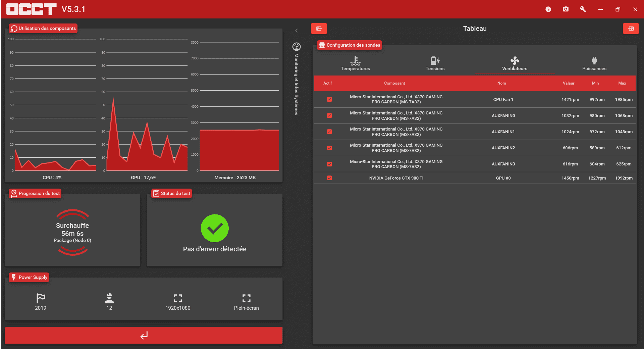This screenshot has width=644, height=349.
Task: Collapse the monitoring panel with the chevron
Action: (297, 31)
